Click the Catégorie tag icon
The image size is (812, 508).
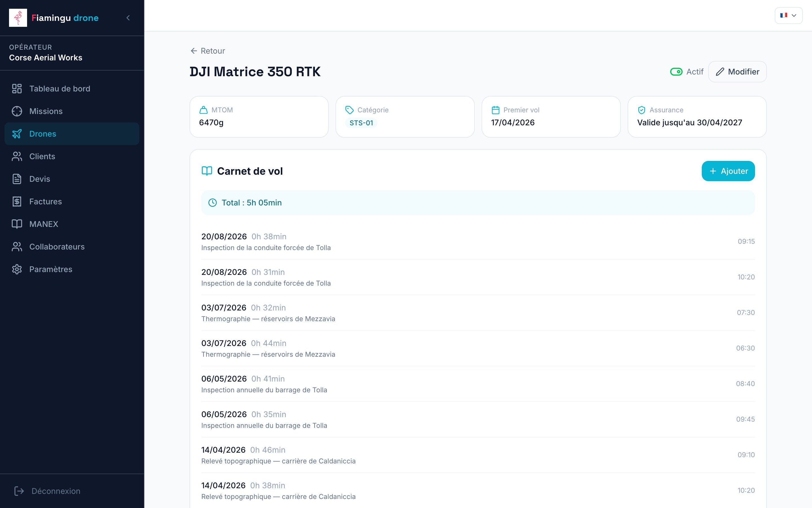[x=350, y=110]
